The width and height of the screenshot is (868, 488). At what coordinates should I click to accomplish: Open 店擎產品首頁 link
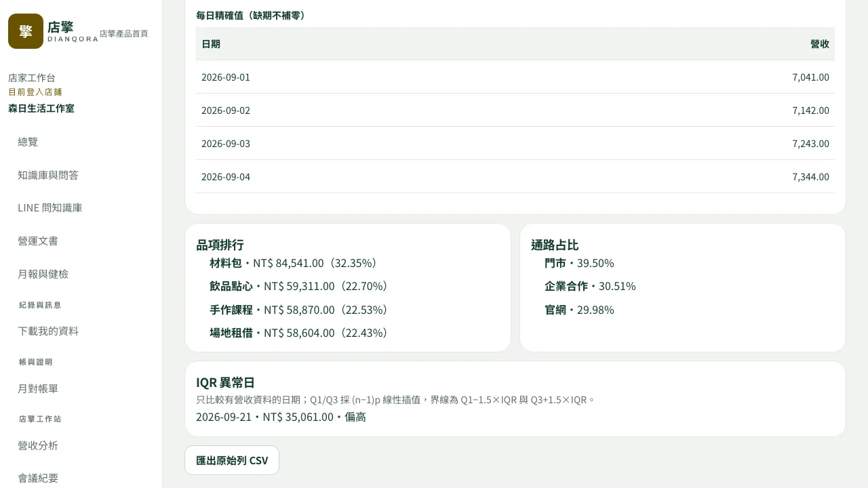click(x=123, y=34)
